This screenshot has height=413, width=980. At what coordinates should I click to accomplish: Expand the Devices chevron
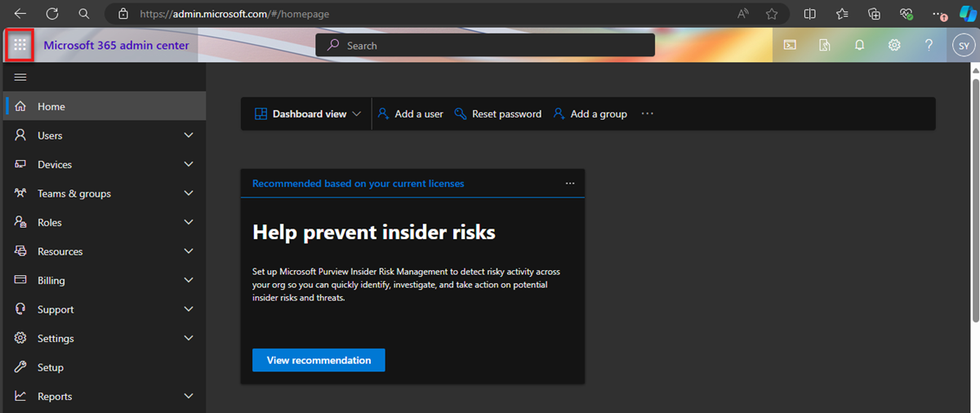[x=189, y=164]
